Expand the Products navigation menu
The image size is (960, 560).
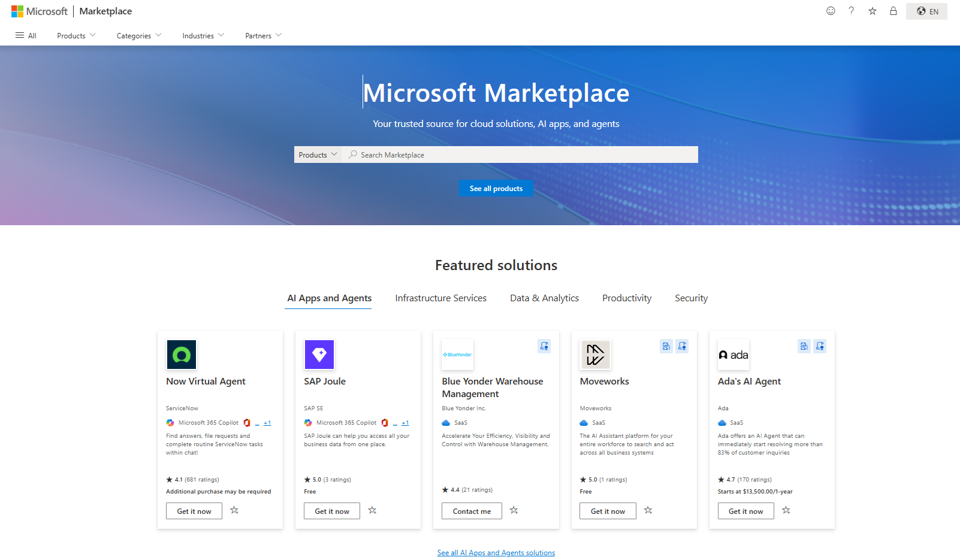(x=76, y=35)
